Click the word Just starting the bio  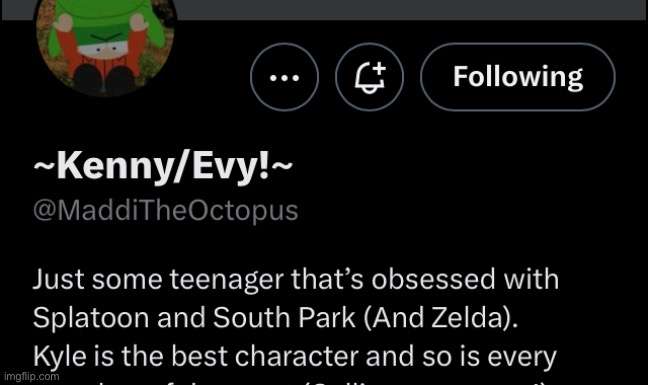point(59,279)
